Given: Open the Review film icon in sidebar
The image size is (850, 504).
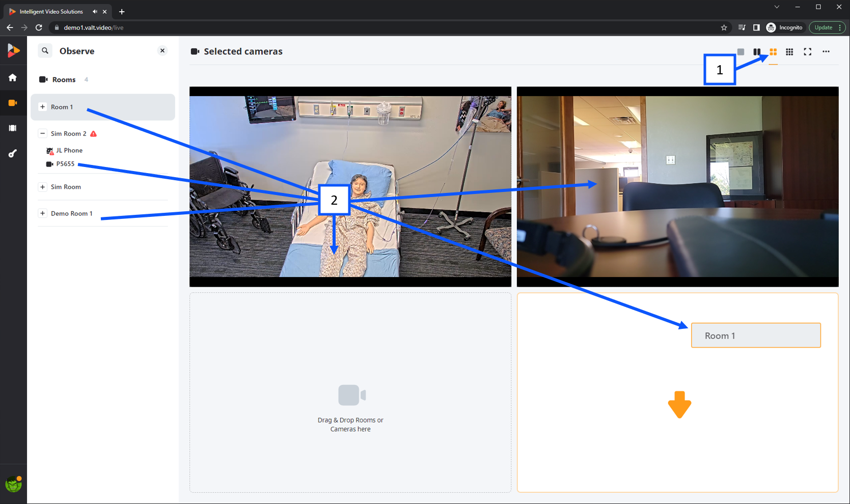Looking at the screenshot, I should pos(13,128).
